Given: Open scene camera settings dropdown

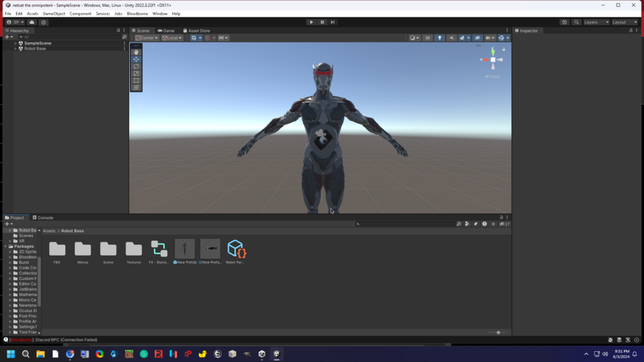Looking at the screenshot, I should pyautogui.click(x=490, y=38).
